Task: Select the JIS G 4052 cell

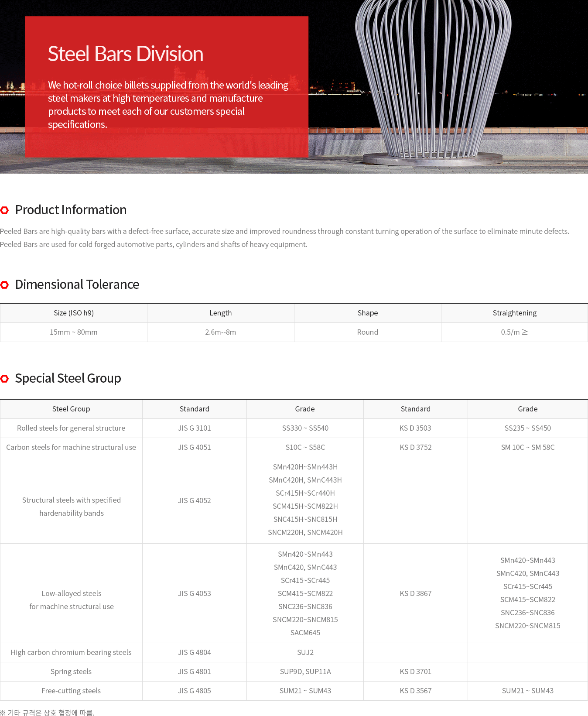Action: 195,500
